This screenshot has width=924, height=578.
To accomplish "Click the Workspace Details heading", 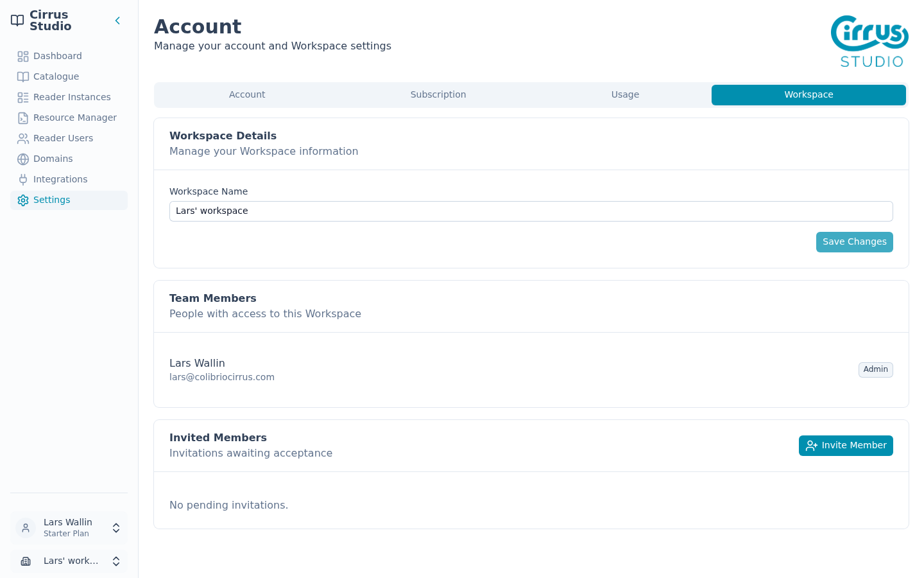I will [223, 136].
